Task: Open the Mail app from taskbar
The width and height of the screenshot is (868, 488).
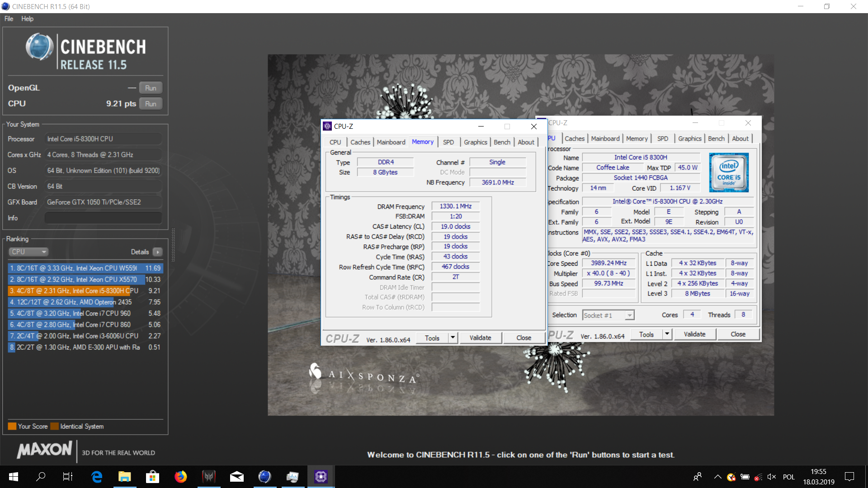Action: 236,476
